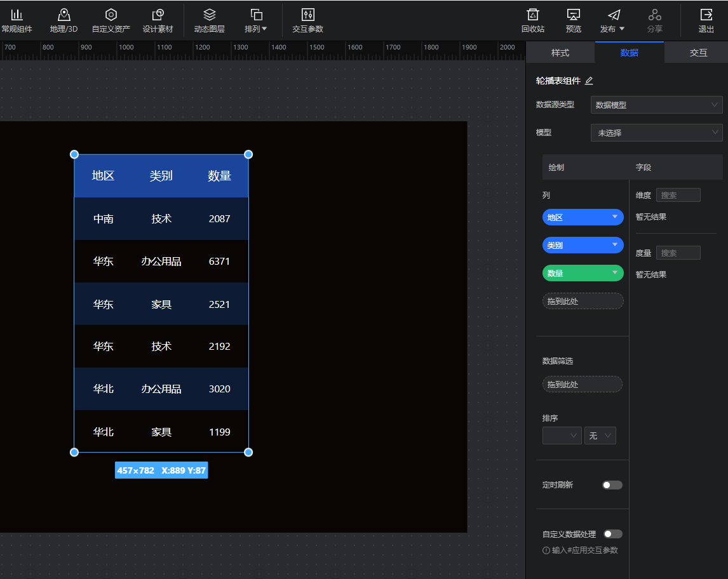Click the 预览 preview icon
728x579 pixels.
pos(573,15)
